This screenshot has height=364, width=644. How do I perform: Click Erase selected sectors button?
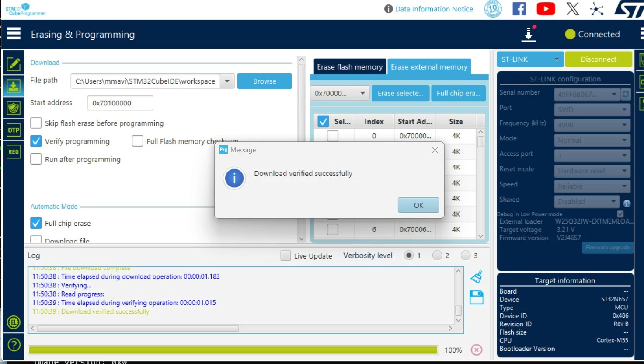[400, 93]
